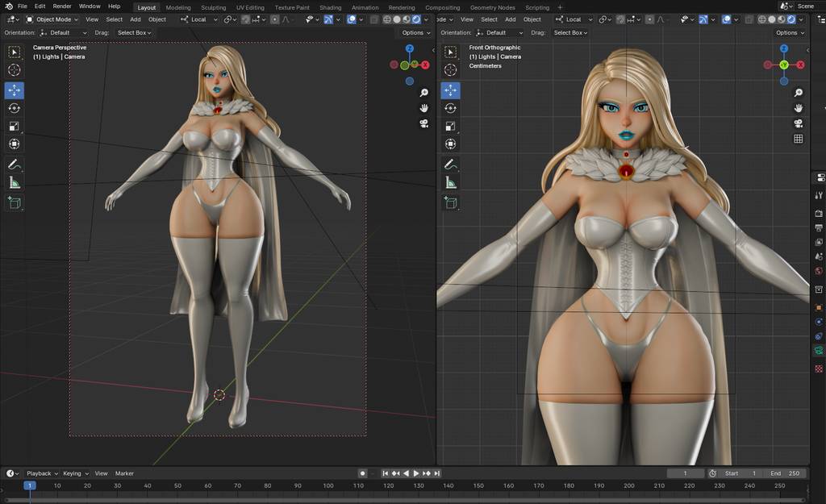Play the animation forward in the timeline
Image resolution: width=826 pixels, height=504 pixels.
pyautogui.click(x=416, y=473)
